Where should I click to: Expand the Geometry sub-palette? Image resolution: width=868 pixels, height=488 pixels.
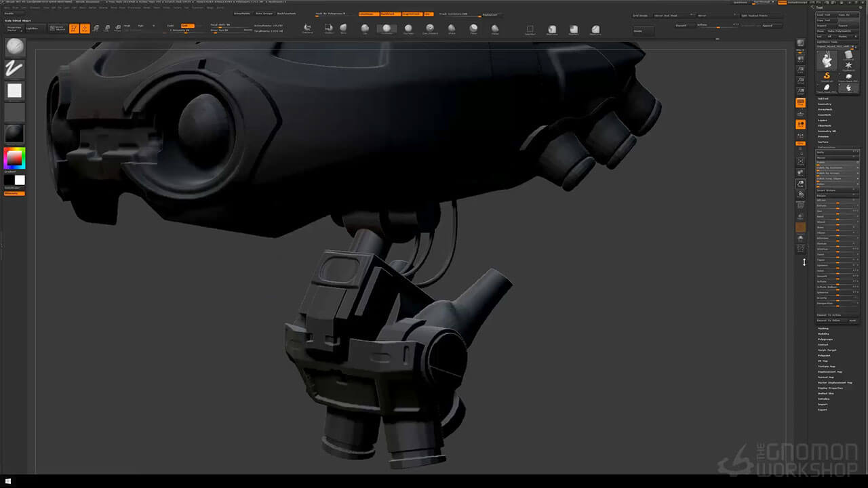pos(825,104)
